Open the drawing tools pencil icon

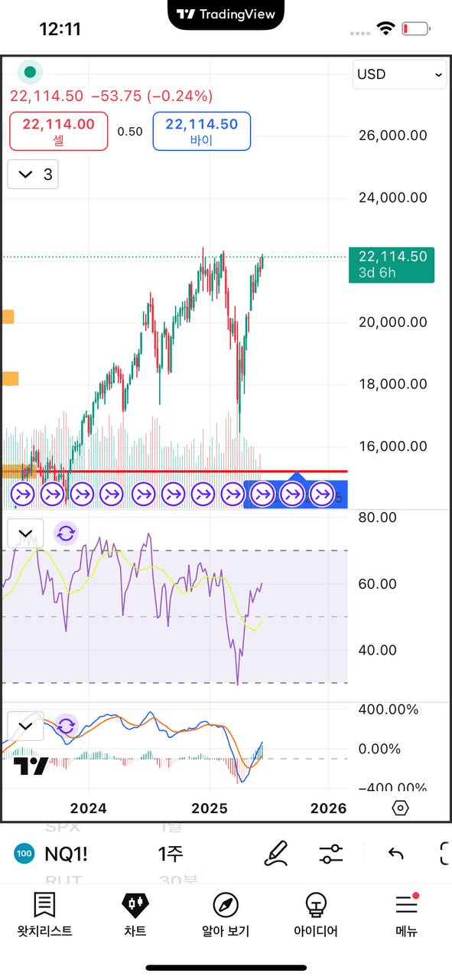275,853
